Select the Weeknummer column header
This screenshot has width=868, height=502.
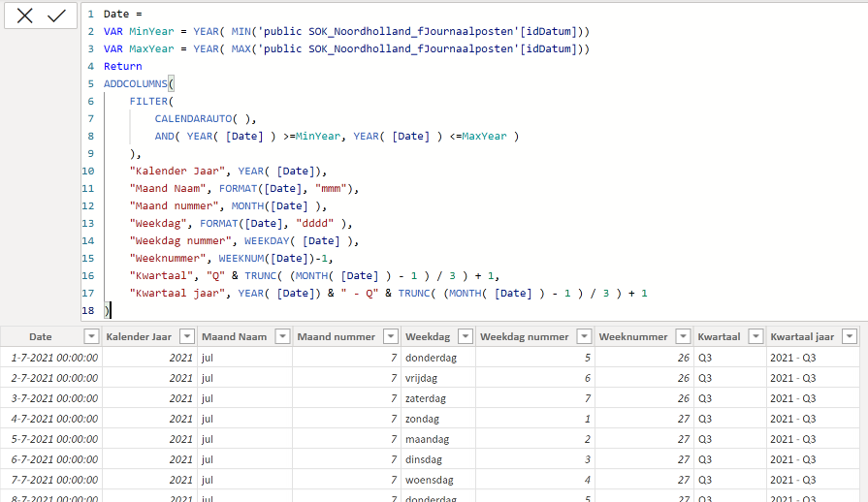coord(633,336)
